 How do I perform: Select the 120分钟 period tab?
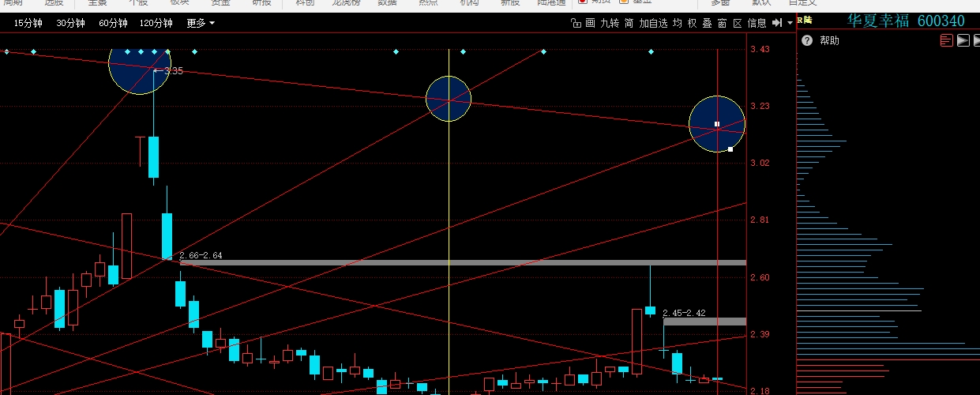pyautogui.click(x=156, y=23)
